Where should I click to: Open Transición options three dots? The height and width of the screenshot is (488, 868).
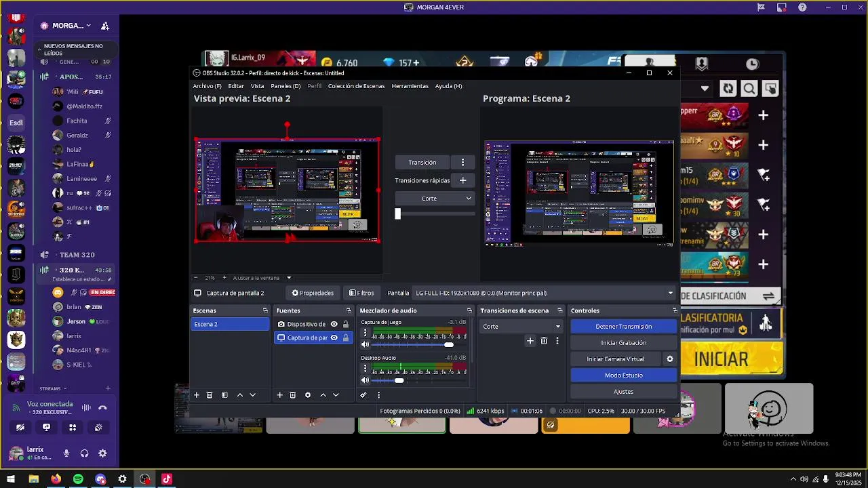click(x=463, y=163)
